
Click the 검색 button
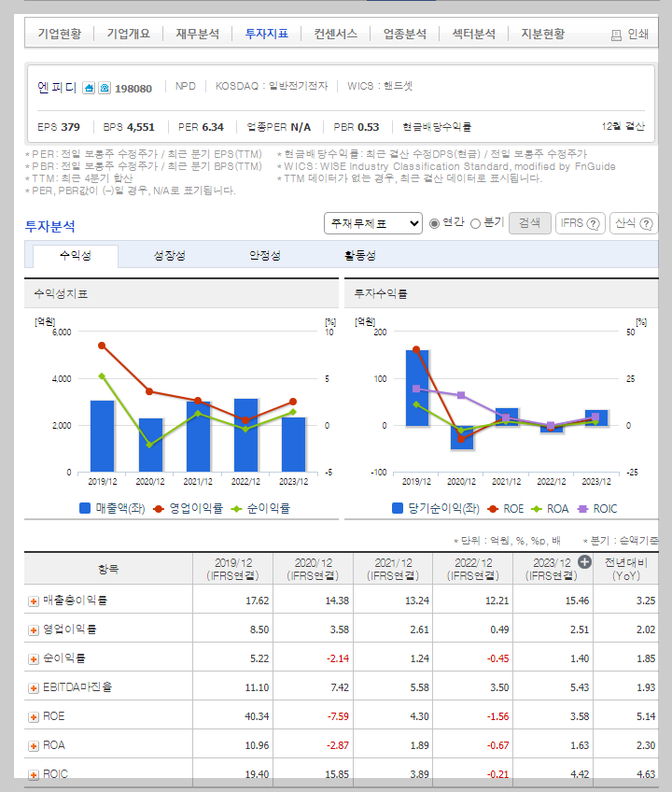tap(529, 222)
